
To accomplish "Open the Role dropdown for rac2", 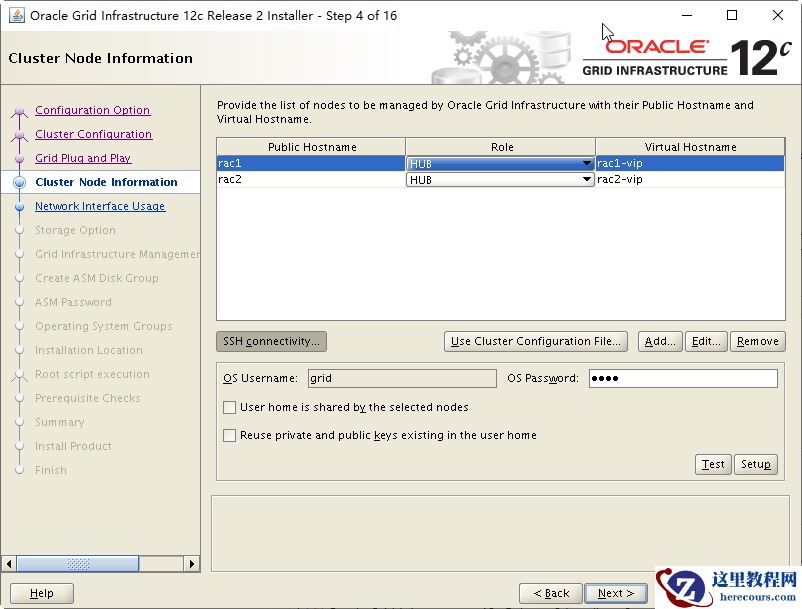I will [x=500, y=180].
